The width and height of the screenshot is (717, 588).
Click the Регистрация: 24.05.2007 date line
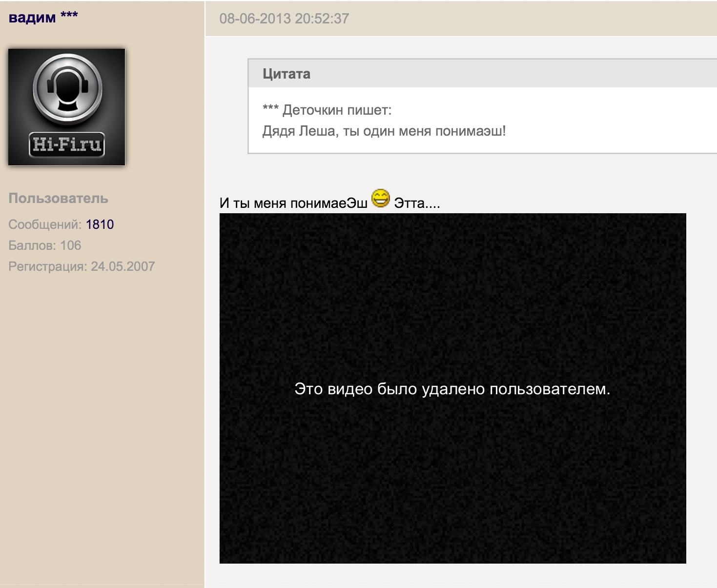(82, 266)
